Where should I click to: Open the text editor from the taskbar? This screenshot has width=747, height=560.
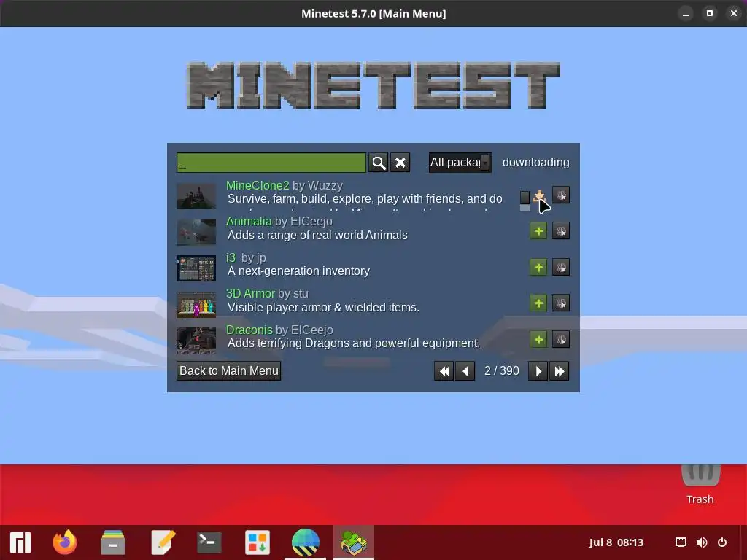pyautogui.click(x=163, y=542)
